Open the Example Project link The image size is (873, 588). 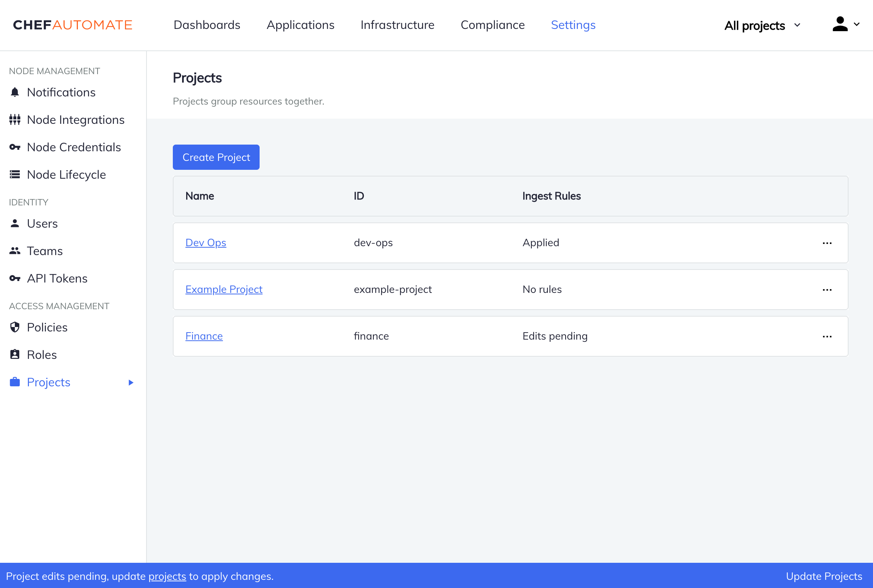coord(224,289)
